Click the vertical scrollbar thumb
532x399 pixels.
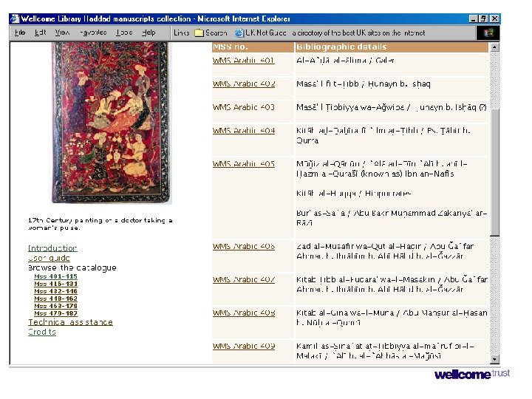click(494, 172)
